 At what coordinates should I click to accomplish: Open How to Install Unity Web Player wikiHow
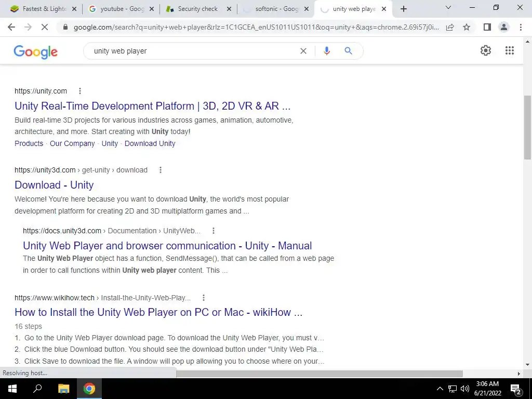(x=158, y=312)
